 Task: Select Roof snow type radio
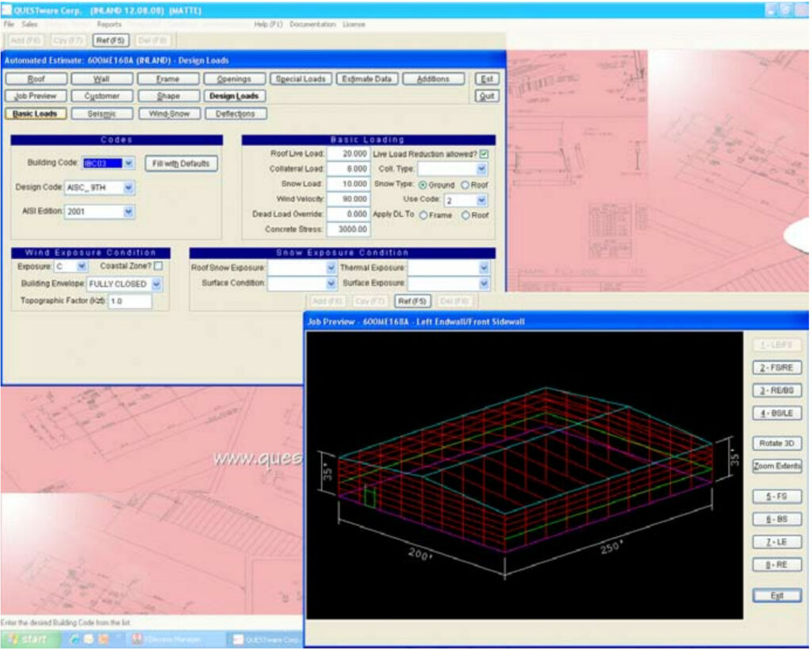[465, 185]
